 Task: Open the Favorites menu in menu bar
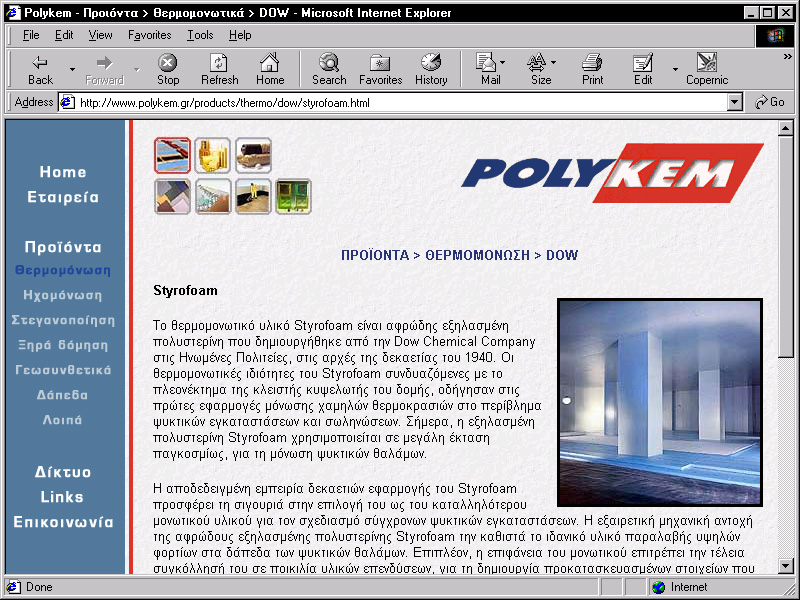[149, 35]
